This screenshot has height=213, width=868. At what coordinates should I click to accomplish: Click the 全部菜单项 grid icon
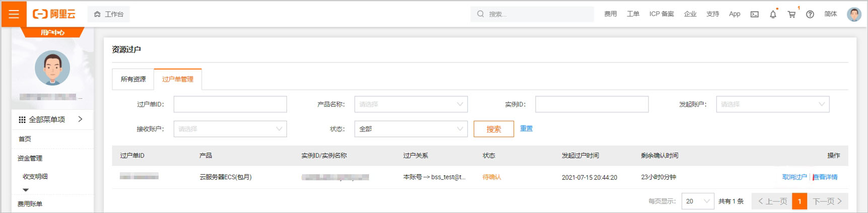point(22,120)
